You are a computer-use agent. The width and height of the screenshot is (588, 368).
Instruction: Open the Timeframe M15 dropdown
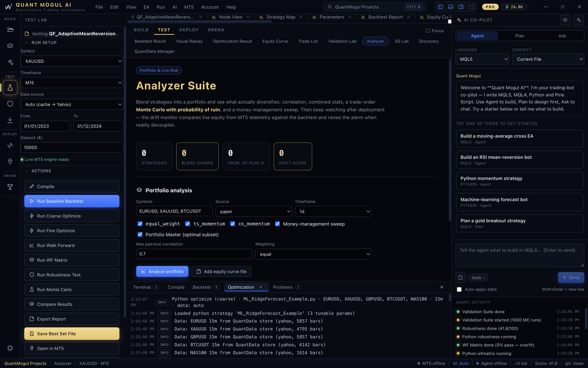point(72,83)
